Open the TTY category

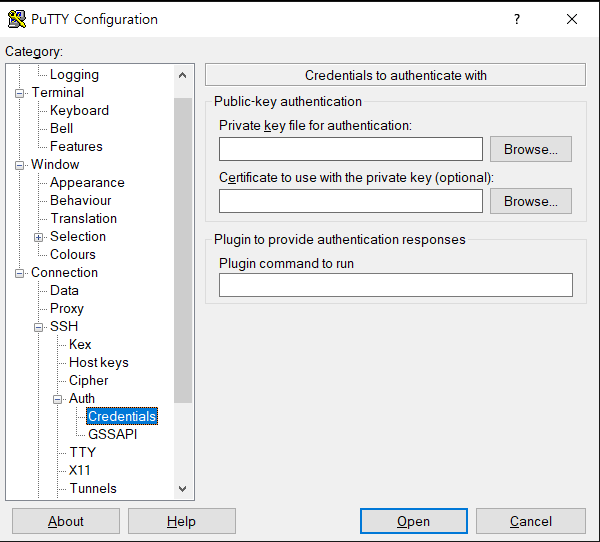[82, 452]
